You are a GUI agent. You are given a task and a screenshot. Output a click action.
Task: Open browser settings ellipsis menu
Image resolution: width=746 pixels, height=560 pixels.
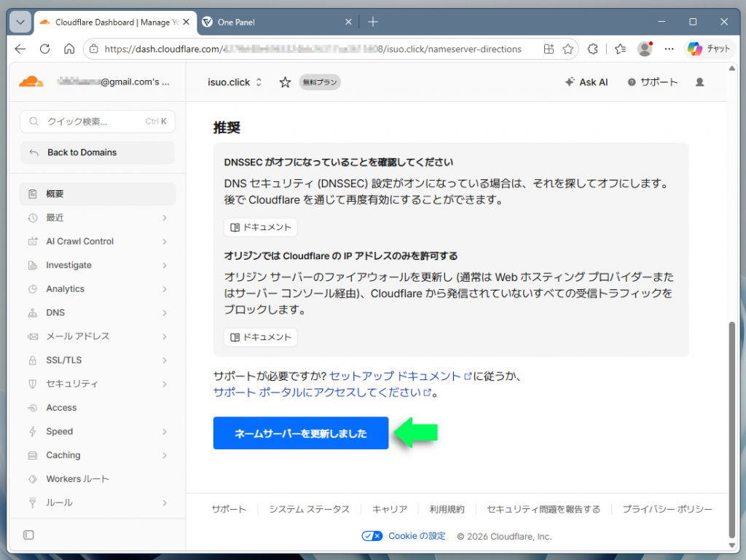pyautogui.click(x=669, y=49)
